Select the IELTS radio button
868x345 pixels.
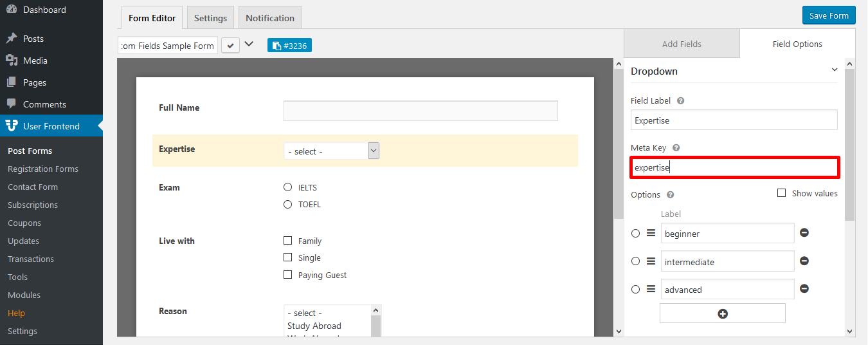tap(287, 187)
